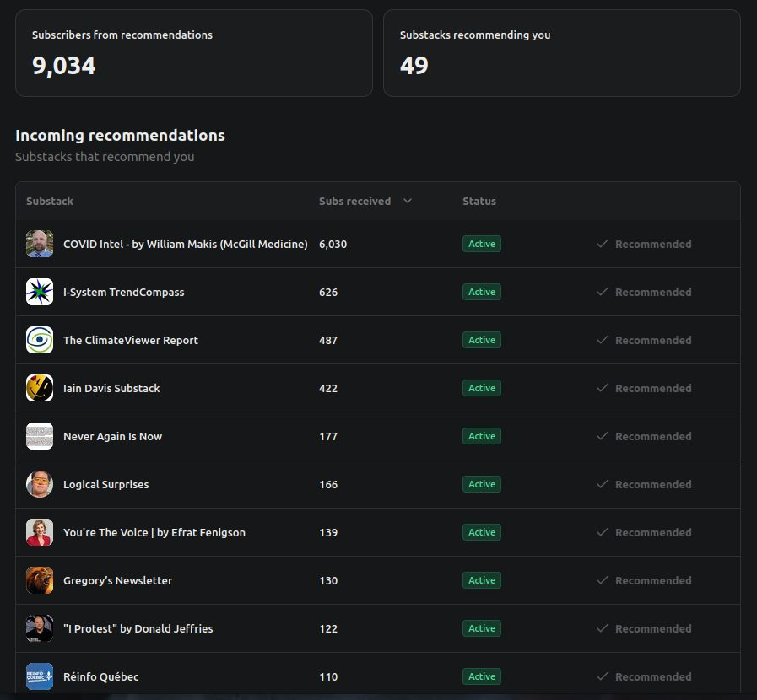Click the Subs received column header
Viewport: 757px width, 700px height.
[354, 201]
